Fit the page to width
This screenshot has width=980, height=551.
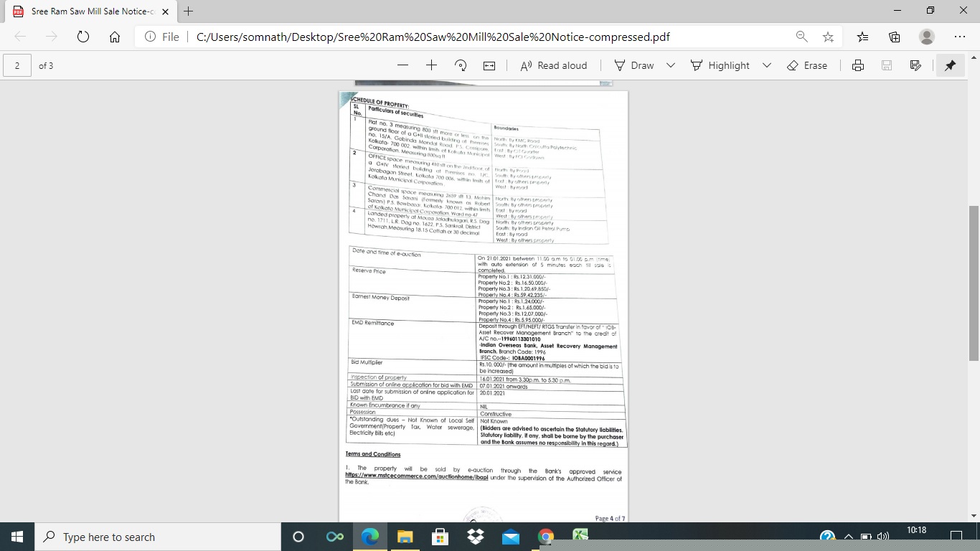pyautogui.click(x=489, y=65)
